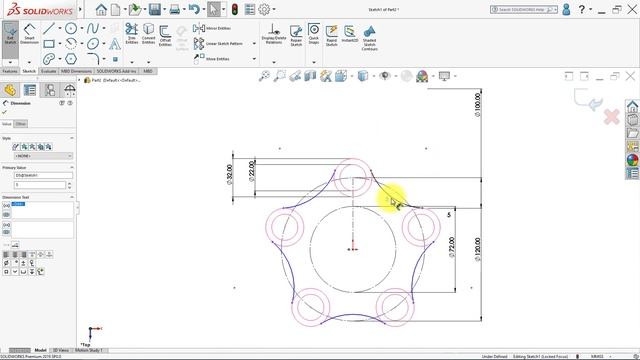640x360 pixels.
Task: Click the green checkmark to accept dimension
Action: point(4,112)
